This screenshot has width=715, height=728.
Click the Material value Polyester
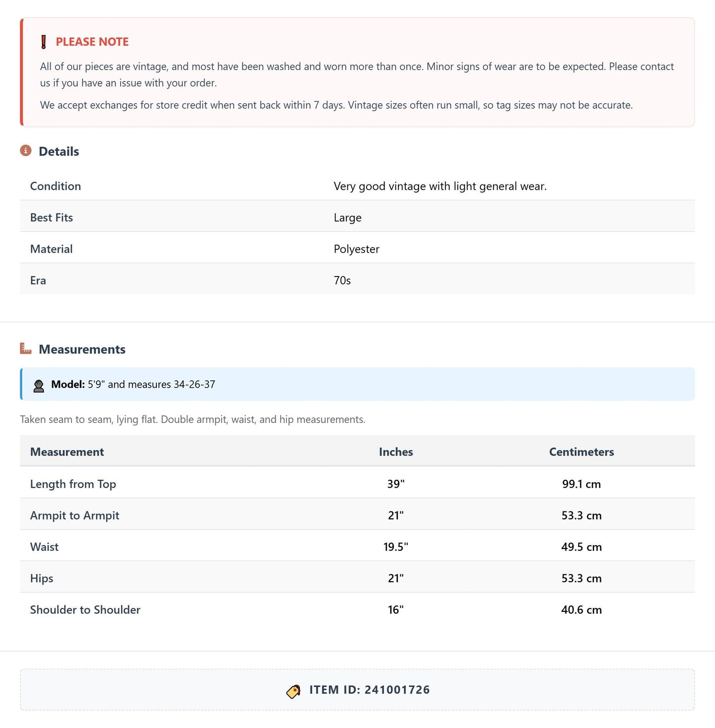pos(356,249)
